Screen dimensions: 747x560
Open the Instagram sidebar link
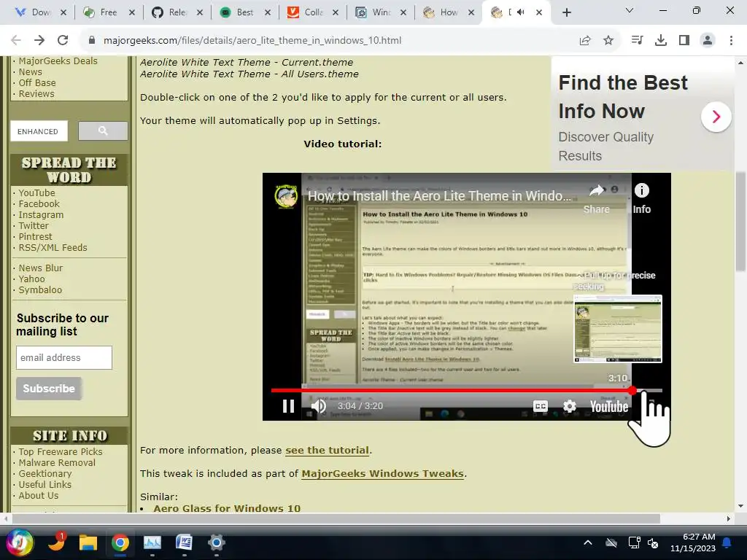coord(41,215)
